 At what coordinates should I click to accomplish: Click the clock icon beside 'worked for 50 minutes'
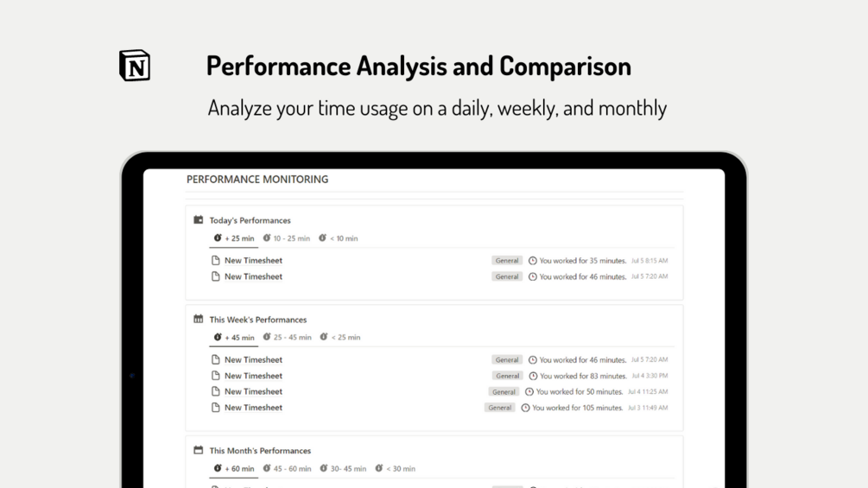coord(529,392)
